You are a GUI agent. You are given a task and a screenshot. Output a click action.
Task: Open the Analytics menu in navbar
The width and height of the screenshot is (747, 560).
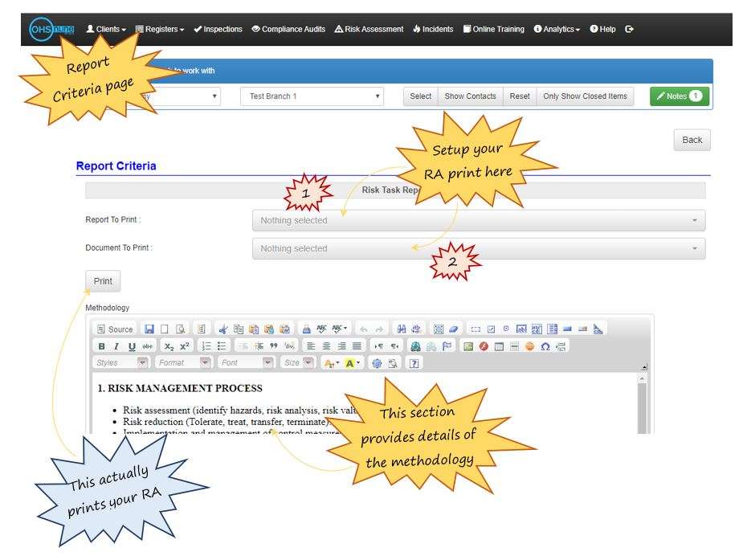[557, 29]
